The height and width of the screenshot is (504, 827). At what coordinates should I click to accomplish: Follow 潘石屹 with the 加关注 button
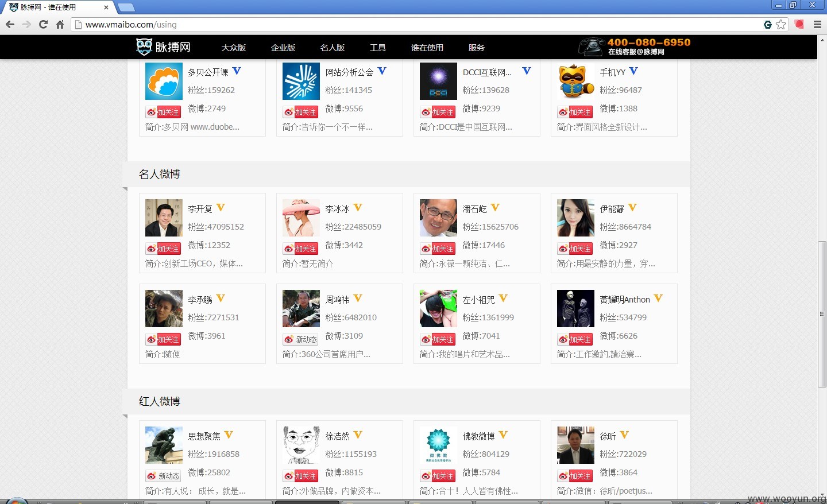(x=438, y=249)
